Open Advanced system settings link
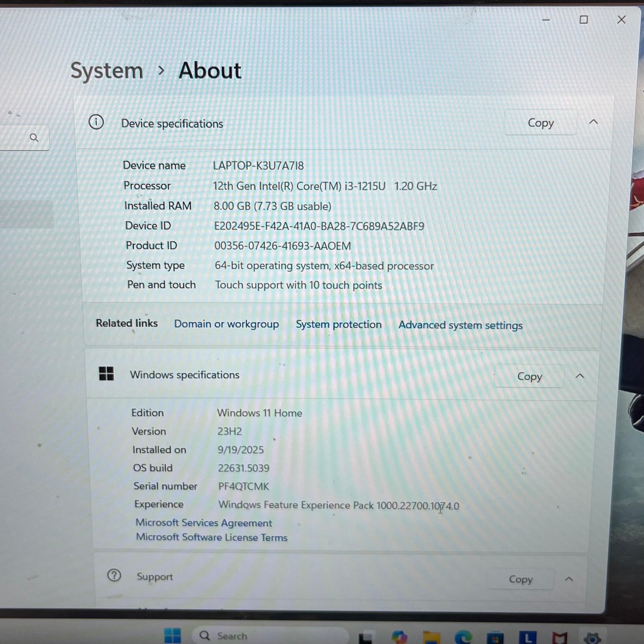 click(x=460, y=325)
